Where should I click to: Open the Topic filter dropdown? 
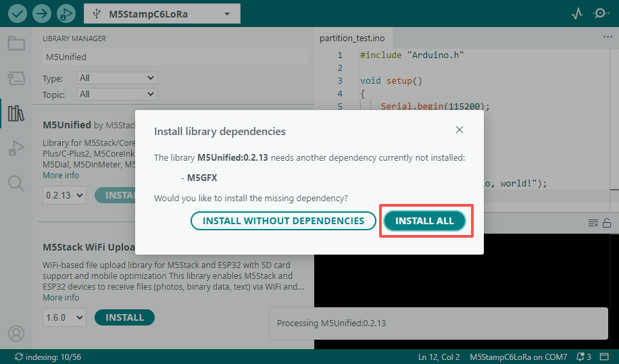click(116, 95)
